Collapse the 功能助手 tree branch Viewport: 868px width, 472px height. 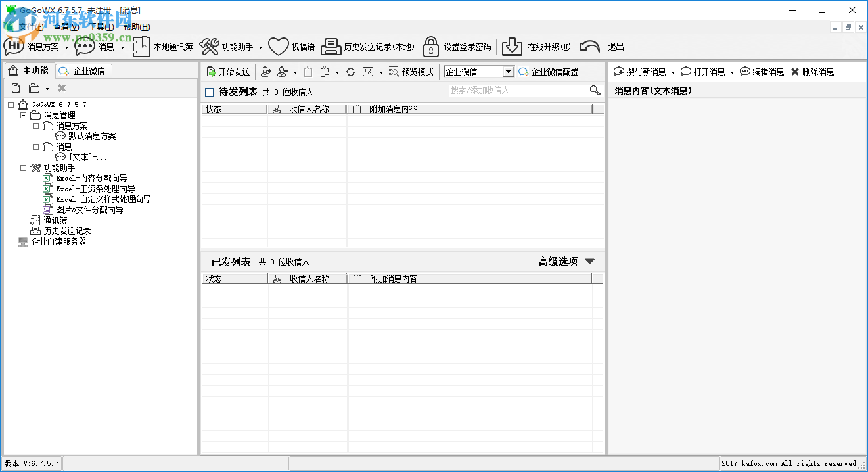tap(24, 168)
